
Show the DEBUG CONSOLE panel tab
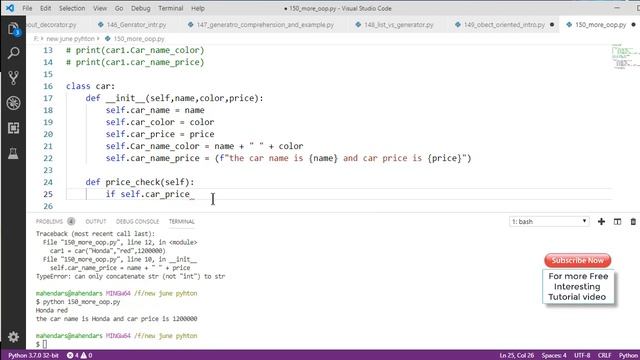[x=137, y=222]
